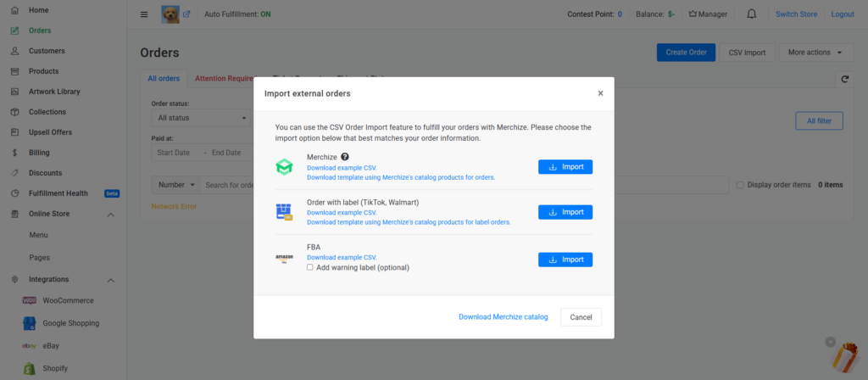
Task: Check Display order items
Action: [740, 185]
